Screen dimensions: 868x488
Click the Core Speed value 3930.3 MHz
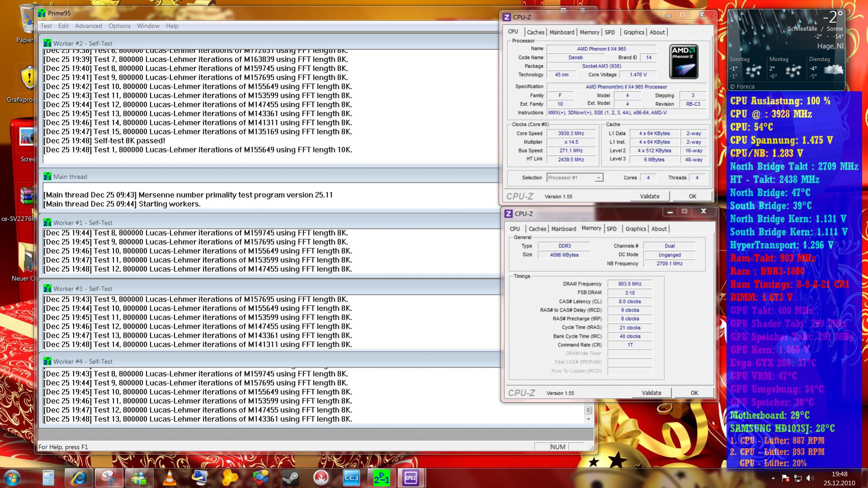click(x=571, y=133)
